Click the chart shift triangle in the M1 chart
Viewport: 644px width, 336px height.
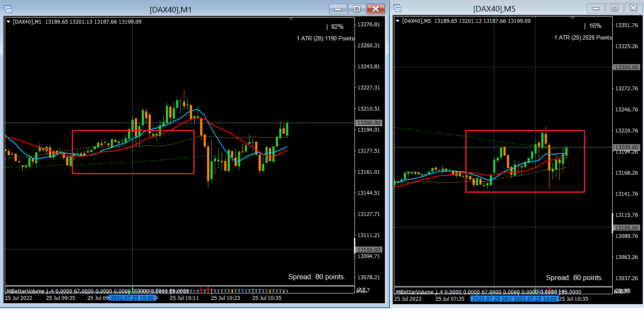[x=291, y=19]
